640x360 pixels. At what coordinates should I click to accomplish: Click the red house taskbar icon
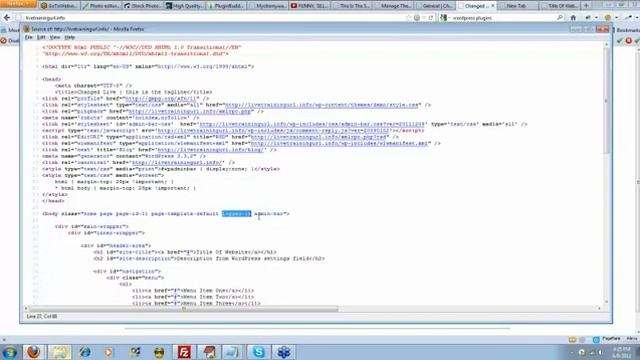click(209, 352)
